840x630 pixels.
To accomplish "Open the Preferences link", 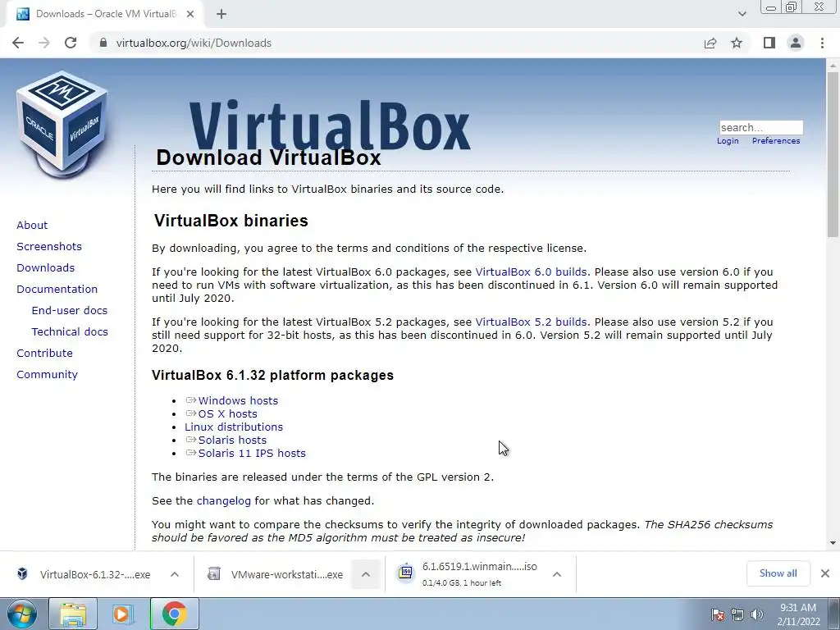I will (776, 141).
